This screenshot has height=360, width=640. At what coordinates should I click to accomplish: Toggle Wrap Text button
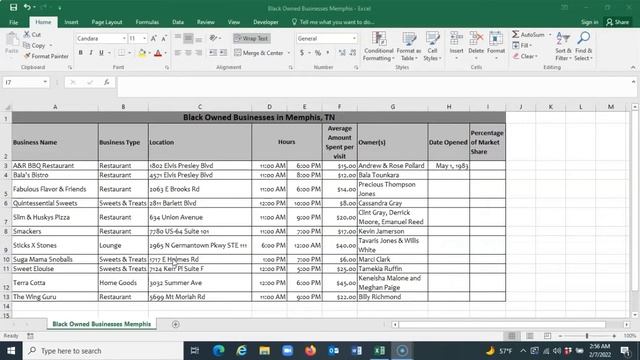(x=252, y=38)
